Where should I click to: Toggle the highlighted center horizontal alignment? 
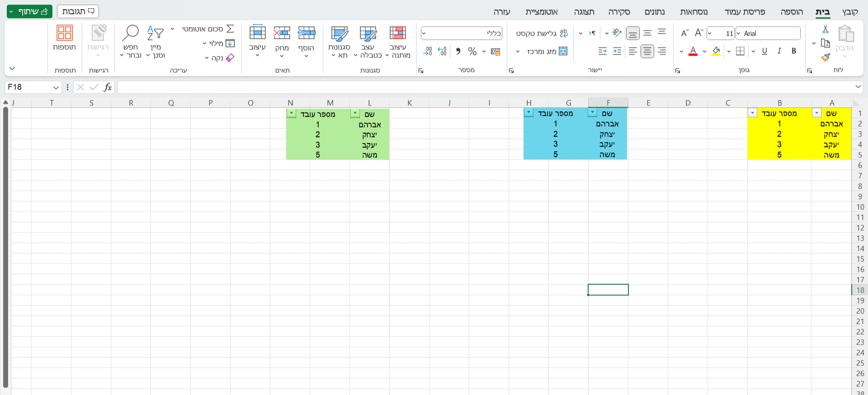(x=647, y=51)
